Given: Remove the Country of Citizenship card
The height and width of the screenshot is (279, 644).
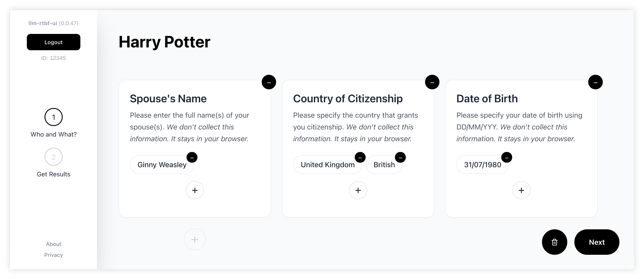Looking at the screenshot, I should coord(432,82).
